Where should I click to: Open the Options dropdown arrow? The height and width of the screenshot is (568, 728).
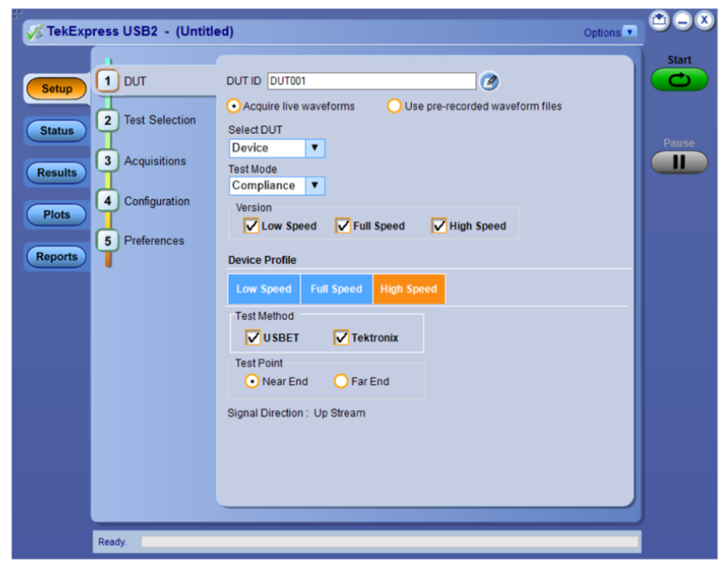(630, 32)
